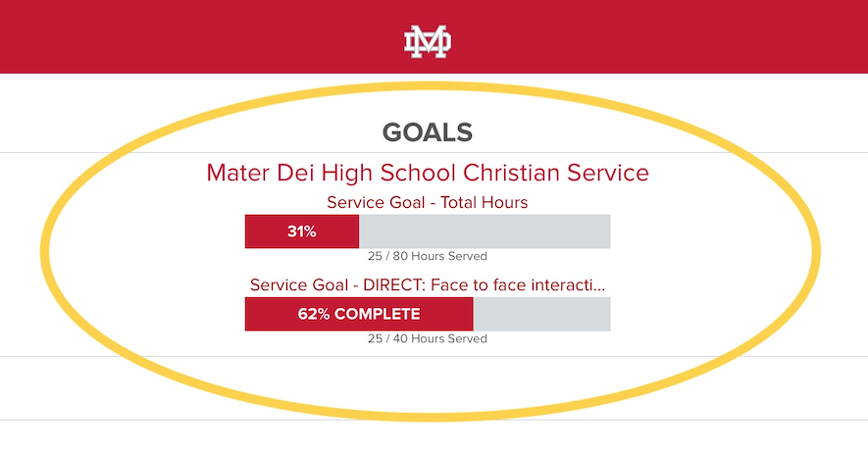Click the red header banner right of the logo
This screenshot has width=868, height=459.
point(660,36)
